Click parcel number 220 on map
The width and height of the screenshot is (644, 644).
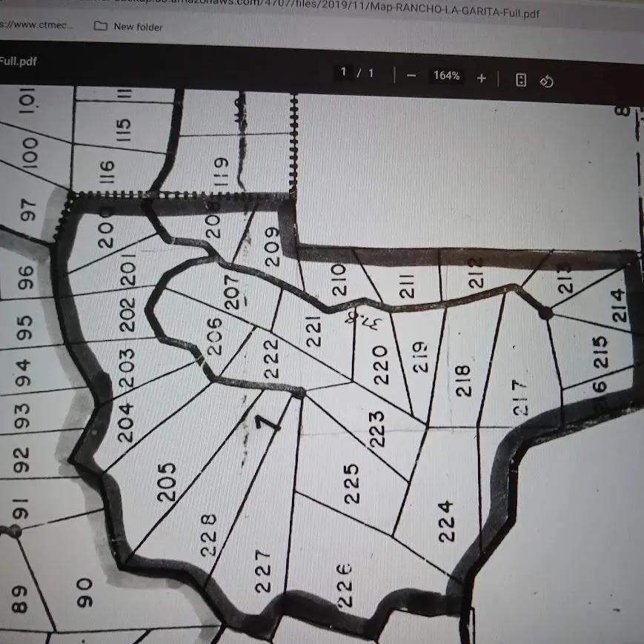coord(380,365)
